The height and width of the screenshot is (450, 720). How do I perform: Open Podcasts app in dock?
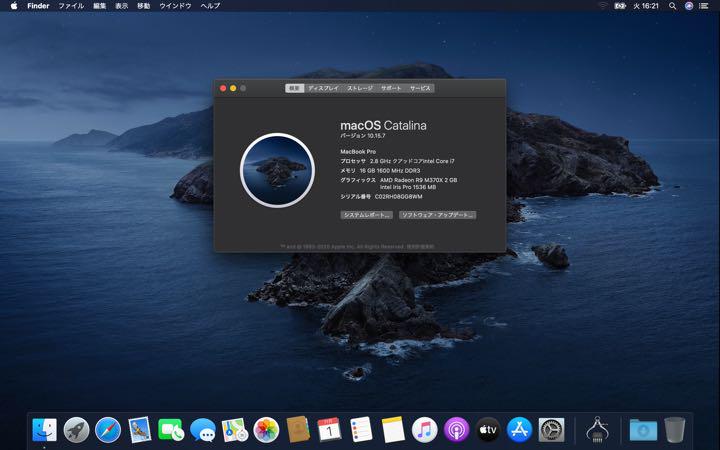click(456, 430)
